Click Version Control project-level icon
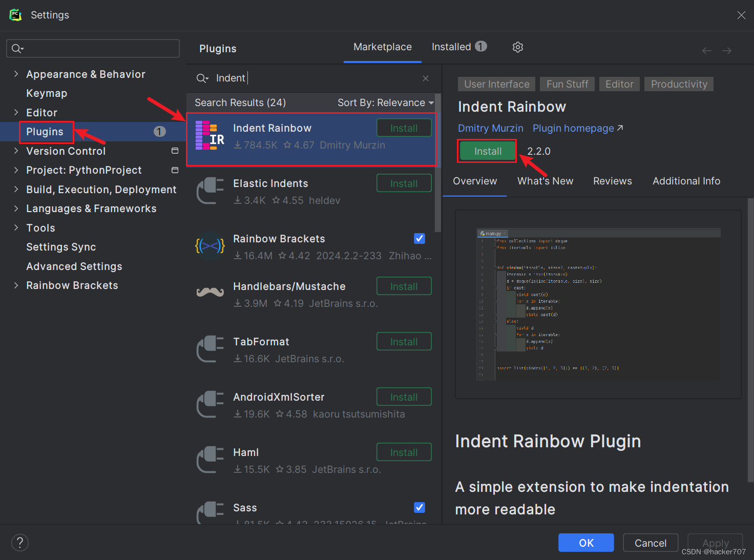The height and width of the screenshot is (560, 754). coord(175,151)
